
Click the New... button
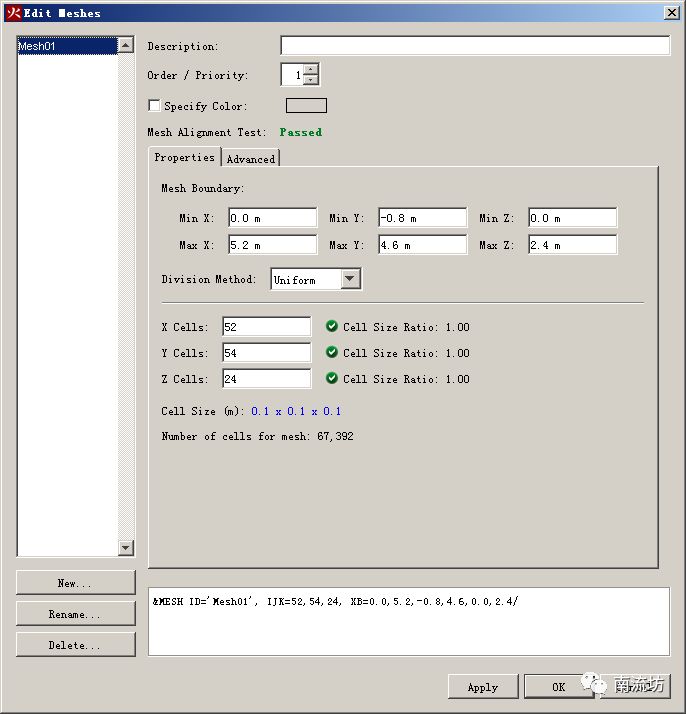coord(75,583)
